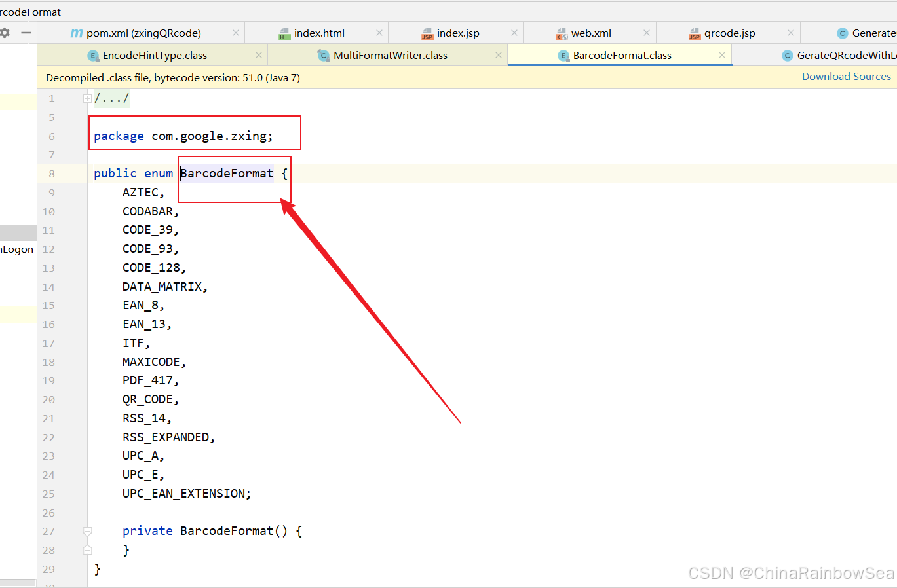Click the AZTEC enum constant

click(140, 193)
